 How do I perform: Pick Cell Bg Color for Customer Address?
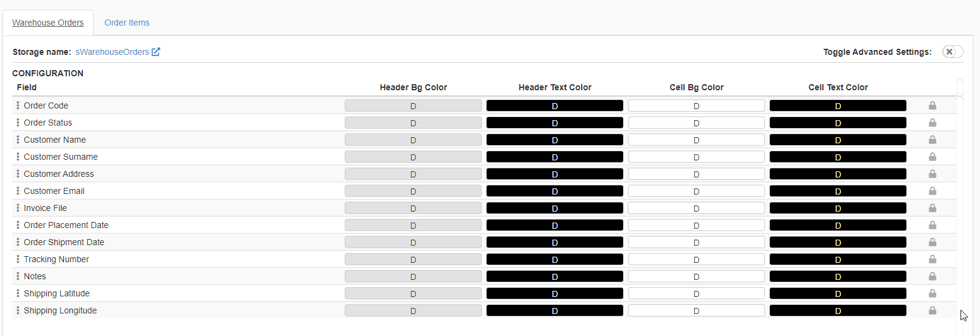point(696,174)
